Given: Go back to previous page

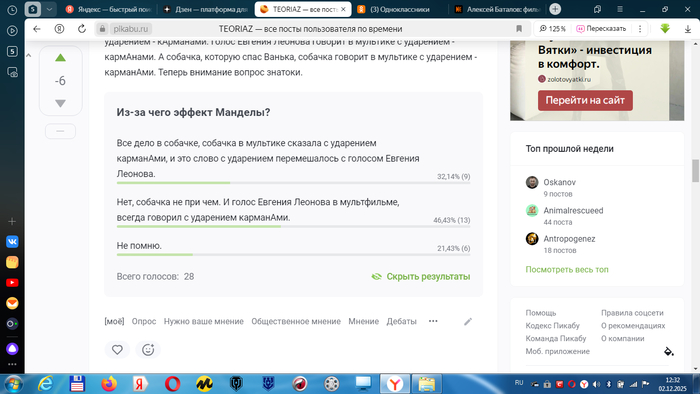Looking at the screenshot, I should 37,29.
